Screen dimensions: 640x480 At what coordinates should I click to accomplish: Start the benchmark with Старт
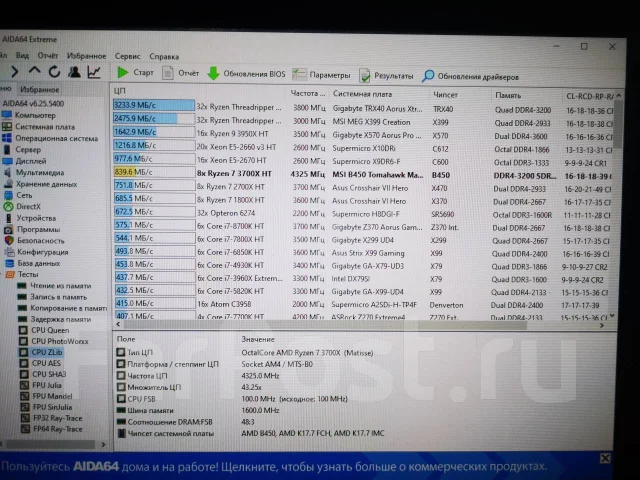[x=135, y=73]
